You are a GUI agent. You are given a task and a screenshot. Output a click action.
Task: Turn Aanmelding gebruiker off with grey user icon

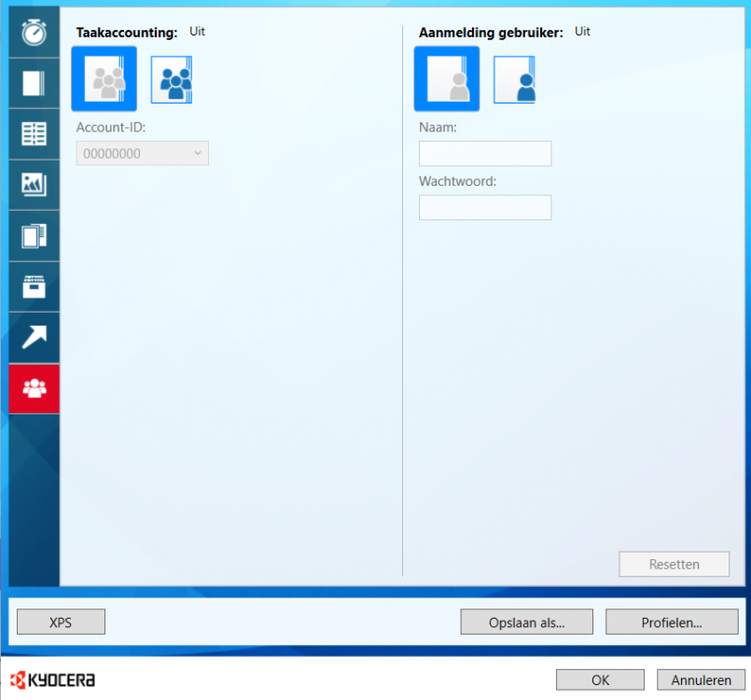[x=447, y=79]
